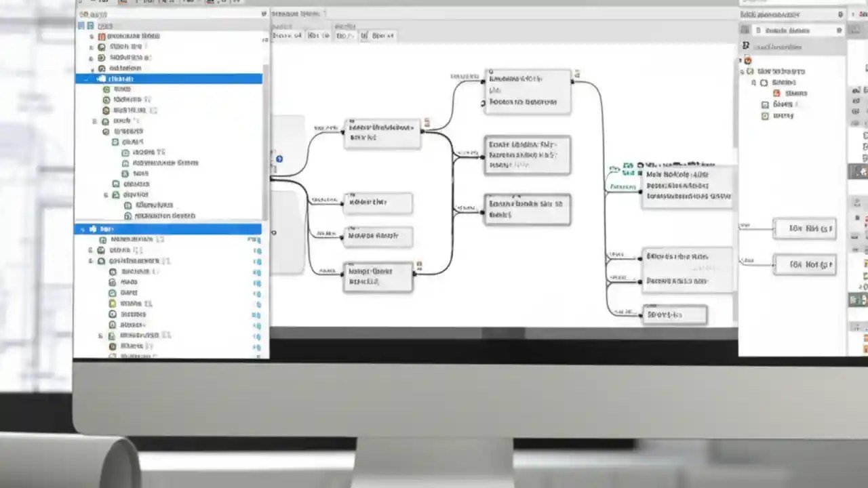Select the yellow item icon in the lower tree list

tap(113, 303)
